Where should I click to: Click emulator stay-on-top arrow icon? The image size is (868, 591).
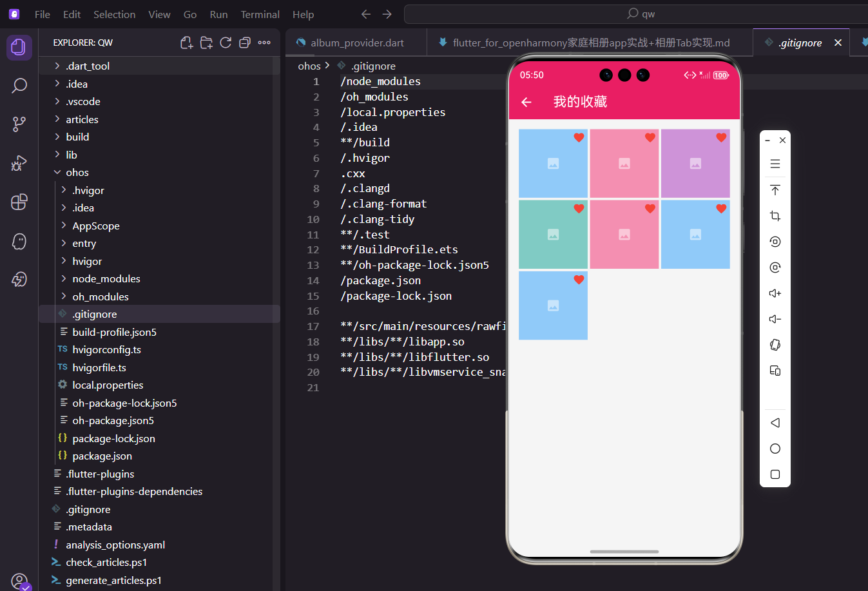point(775,190)
